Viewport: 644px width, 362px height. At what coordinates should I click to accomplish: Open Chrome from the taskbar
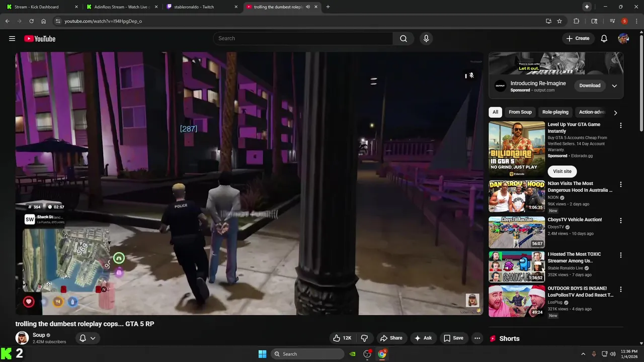[382, 354]
